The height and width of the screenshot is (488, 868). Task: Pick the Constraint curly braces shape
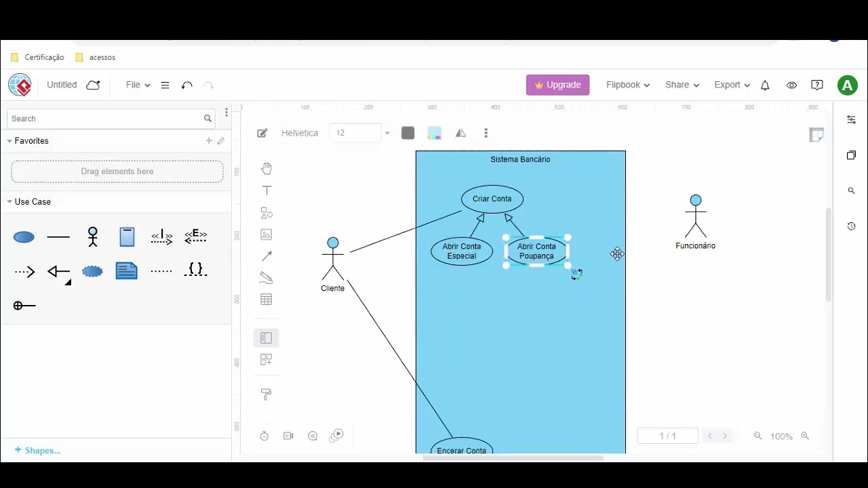tap(196, 270)
